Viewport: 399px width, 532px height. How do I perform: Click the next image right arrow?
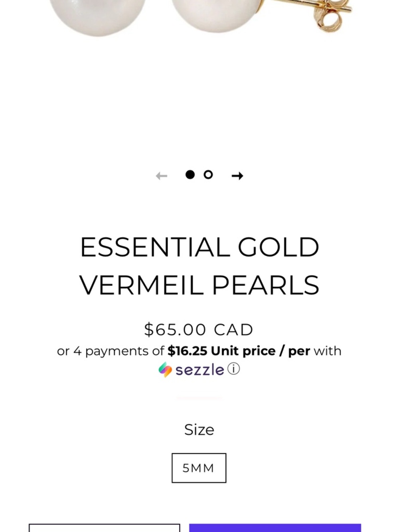click(x=237, y=176)
